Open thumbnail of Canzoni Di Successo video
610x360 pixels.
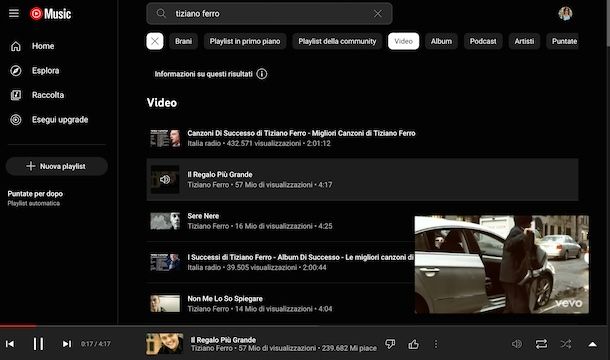[x=165, y=138]
